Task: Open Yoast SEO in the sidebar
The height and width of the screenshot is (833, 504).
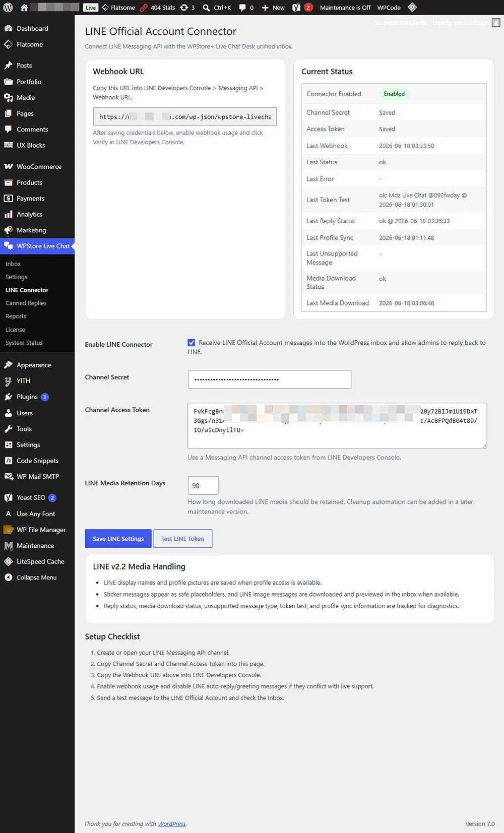Action: click(37, 497)
